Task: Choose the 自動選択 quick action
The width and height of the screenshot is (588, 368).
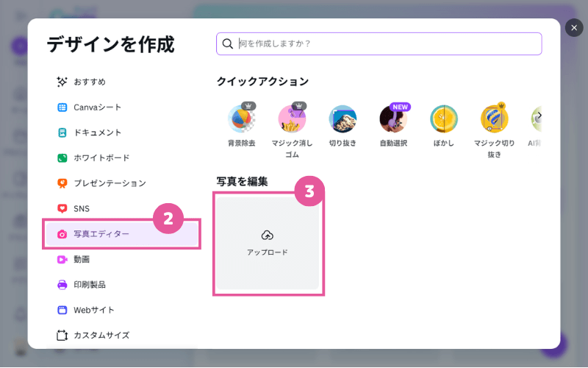Action: click(x=393, y=119)
